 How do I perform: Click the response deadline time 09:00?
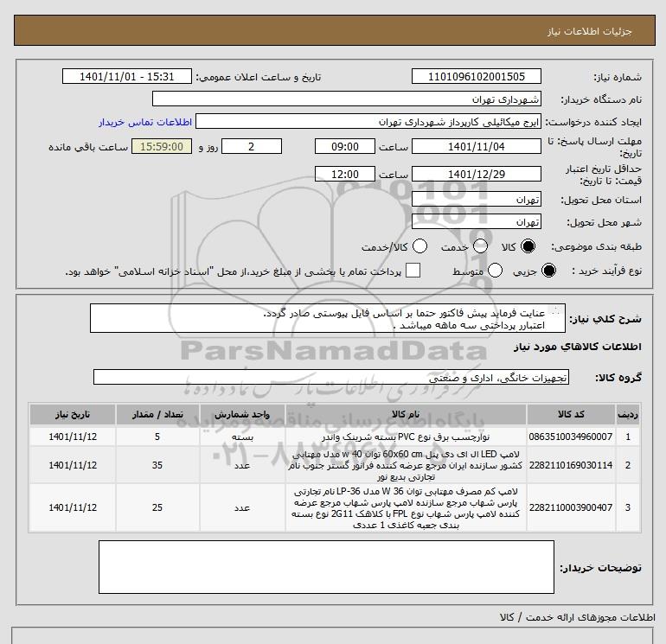[x=345, y=146]
